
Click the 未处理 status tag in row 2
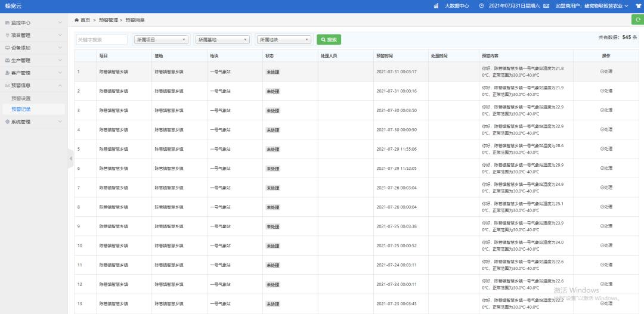(x=273, y=91)
